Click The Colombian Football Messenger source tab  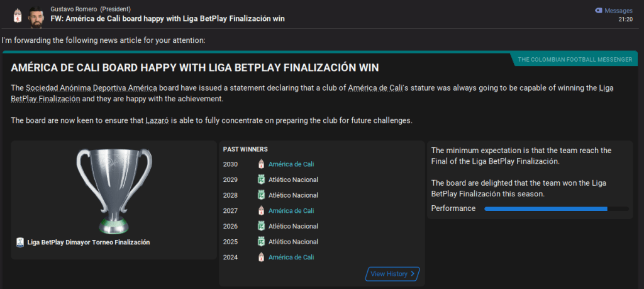tap(575, 60)
